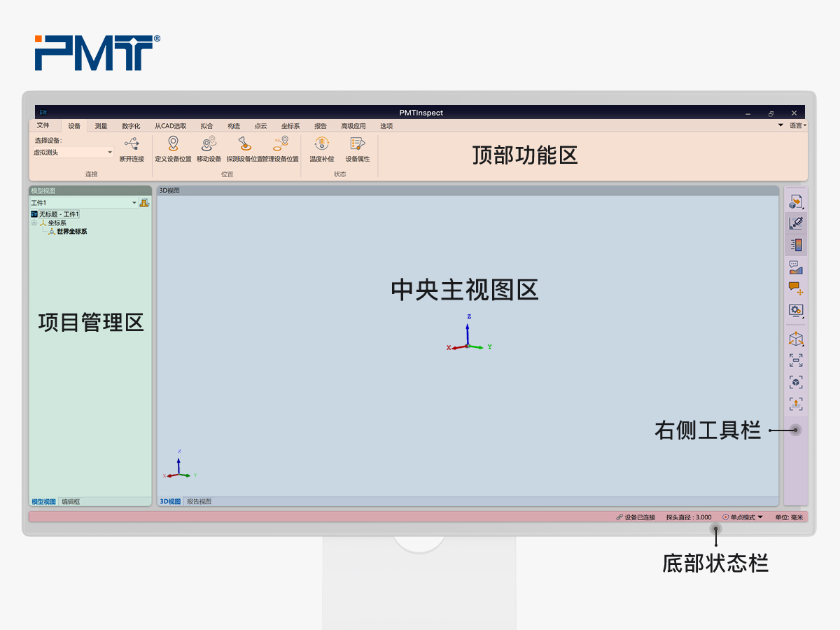
Task: Switch to the 拟合 ribbon tab
Action: pyautogui.click(x=206, y=126)
